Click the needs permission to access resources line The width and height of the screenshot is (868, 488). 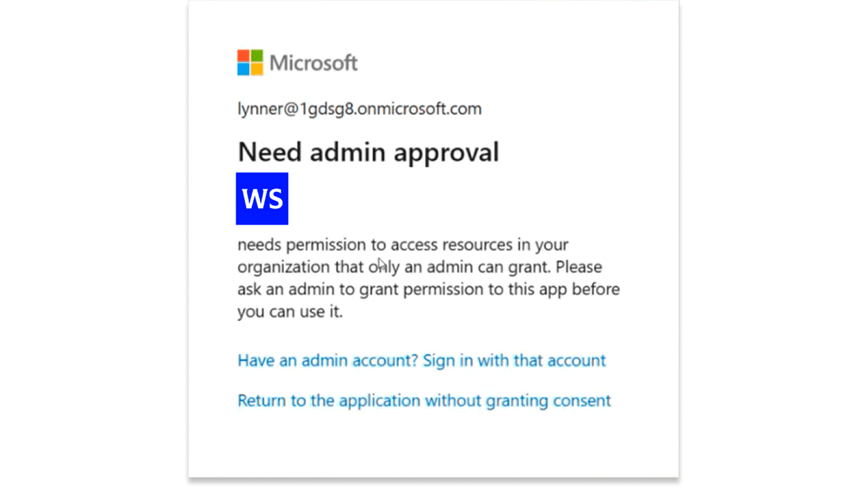tap(403, 245)
